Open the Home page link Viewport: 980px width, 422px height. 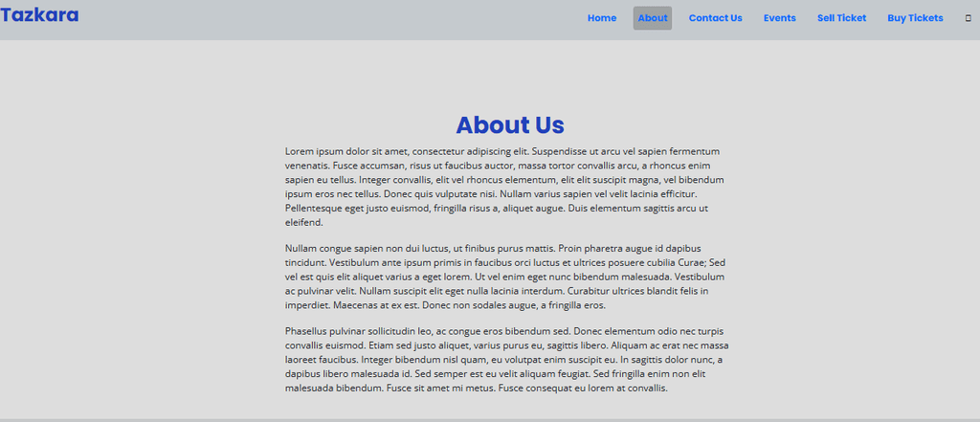tap(602, 18)
